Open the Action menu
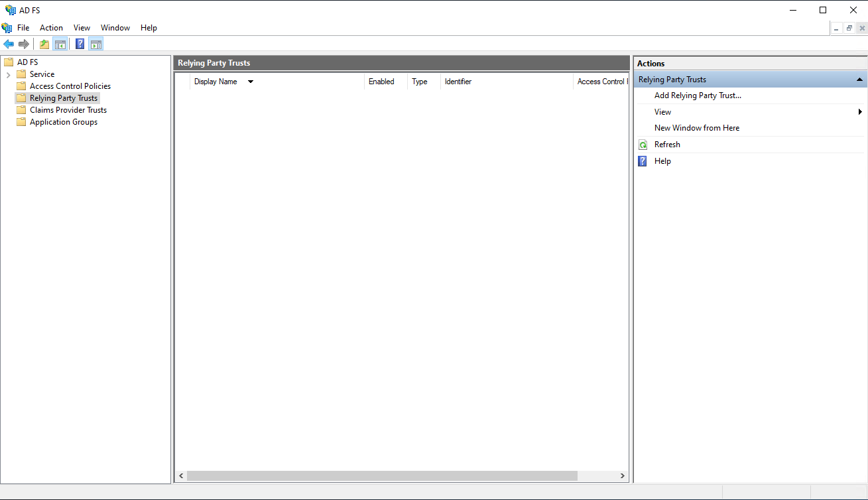868x500 pixels. [51, 27]
